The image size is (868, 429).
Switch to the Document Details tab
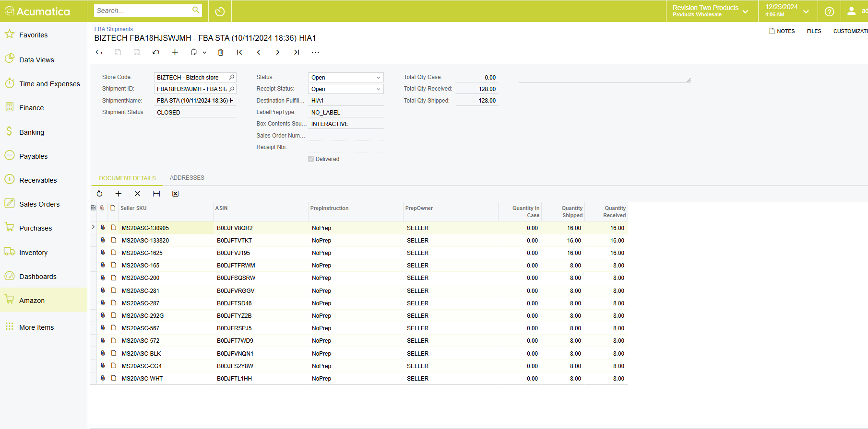(x=127, y=178)
